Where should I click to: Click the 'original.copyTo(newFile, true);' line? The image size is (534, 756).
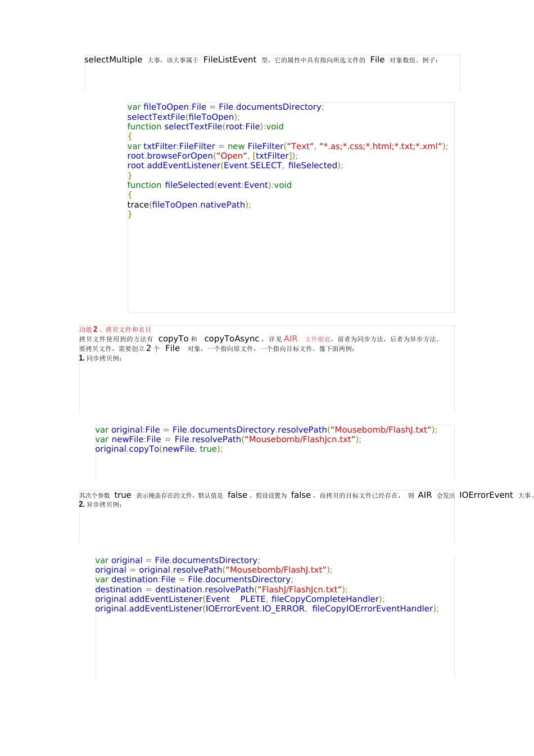pyautogui.click(x=159, y=449)
